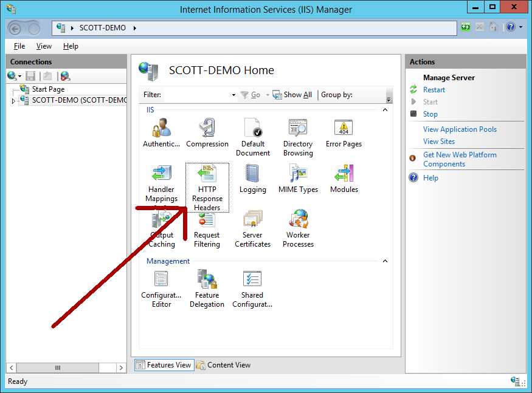
Task: Open the Help dropdown arrow in navigation bar
Action: coord(521,27)
